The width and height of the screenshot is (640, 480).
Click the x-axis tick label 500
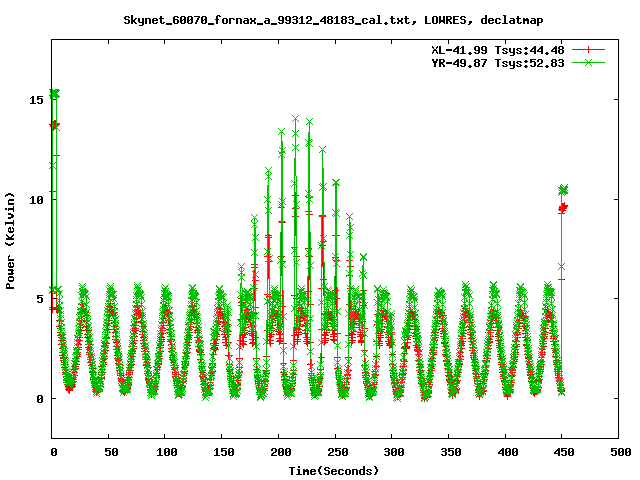click(620, 452)
